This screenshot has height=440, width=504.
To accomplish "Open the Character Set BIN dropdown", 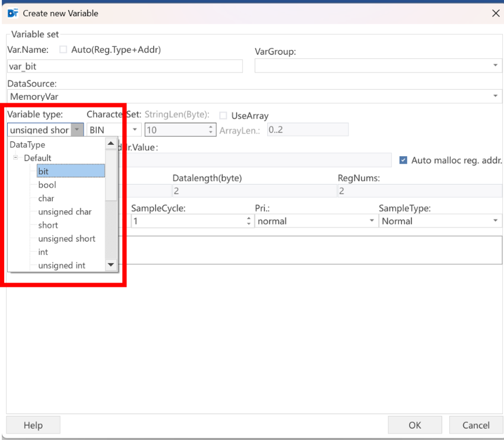I will pos(135,130).
